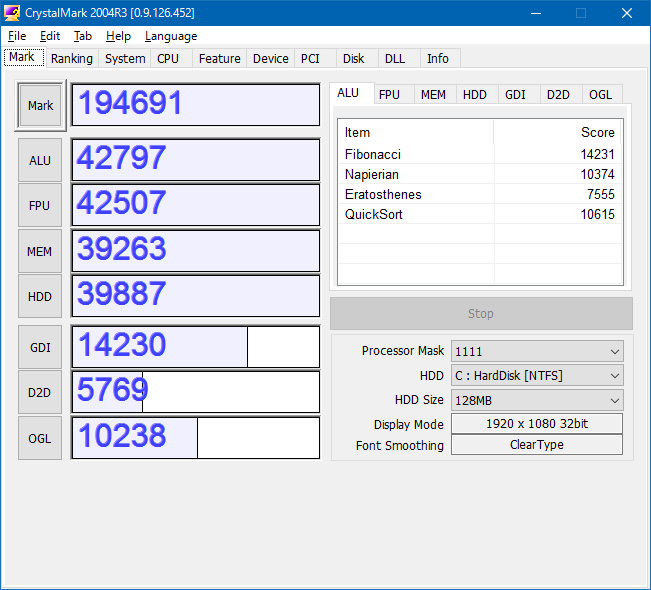651x590 pixels.
Task: Click the ALU score 42797
Action: tap(196, 160)
